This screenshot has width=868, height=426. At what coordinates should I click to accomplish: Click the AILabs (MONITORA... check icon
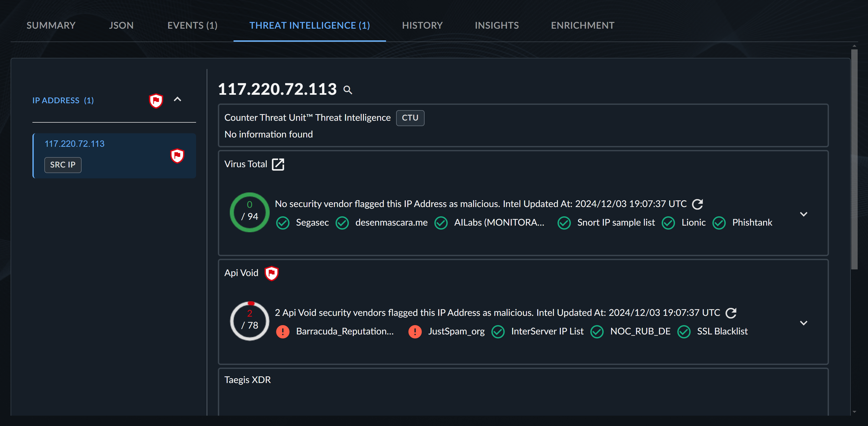pyautogui.click(x=441, y=223)
